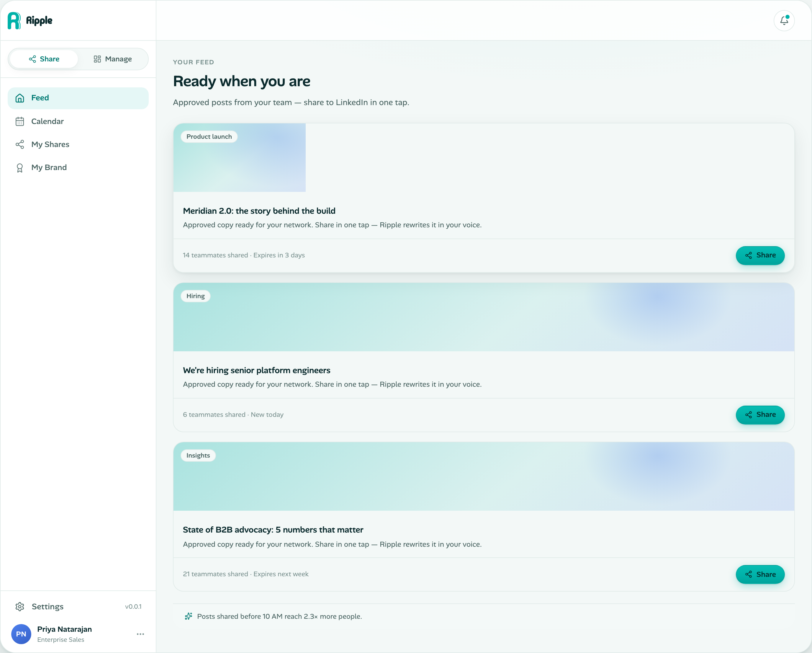Open the My Brand page
Screen dimensions: 812x653
coord(78,167)
